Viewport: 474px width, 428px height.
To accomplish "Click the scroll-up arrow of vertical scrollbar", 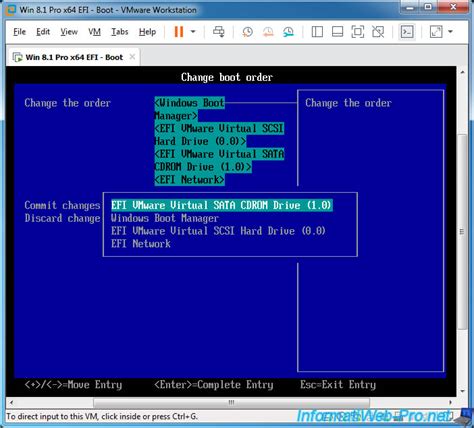I will point(462,72).
